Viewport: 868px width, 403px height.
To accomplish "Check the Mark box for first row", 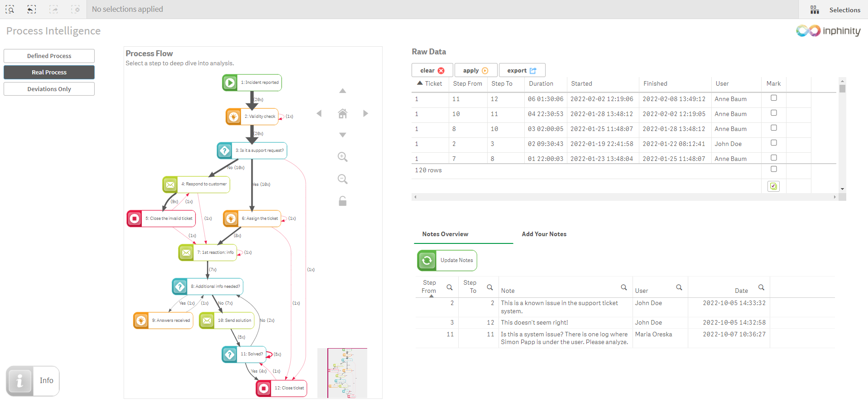I will pyautogui.click(x=773, y=98).
